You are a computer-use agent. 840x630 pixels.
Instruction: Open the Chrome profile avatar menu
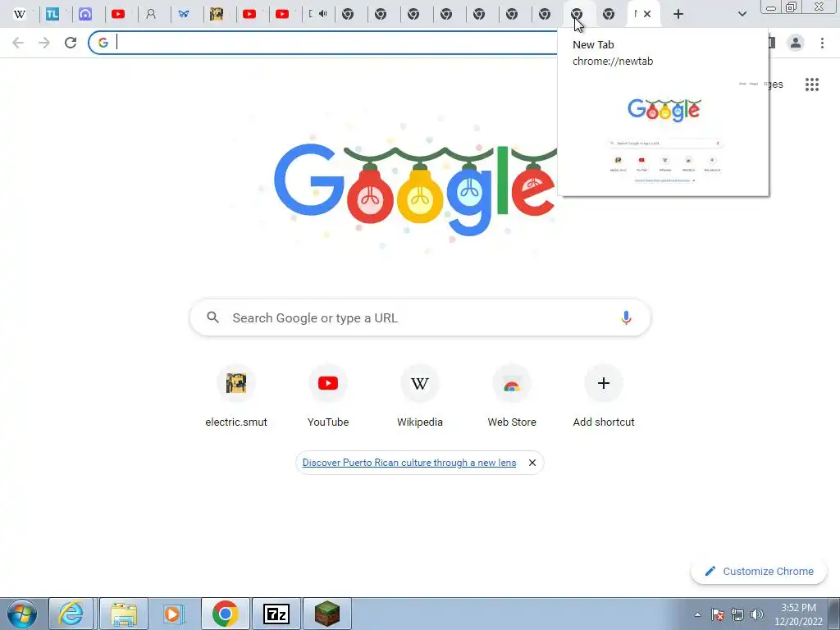click(x=796, y=43)
